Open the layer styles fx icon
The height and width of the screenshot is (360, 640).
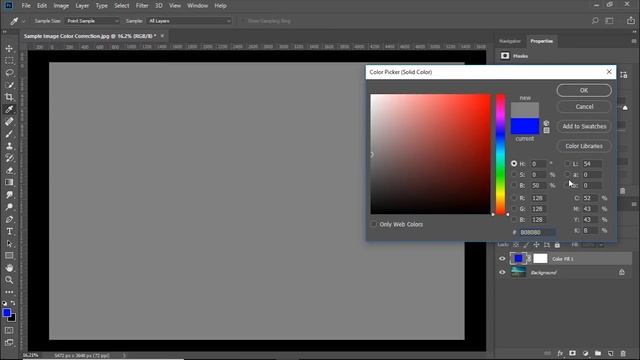pyautogui.click(x=560, y=353)
